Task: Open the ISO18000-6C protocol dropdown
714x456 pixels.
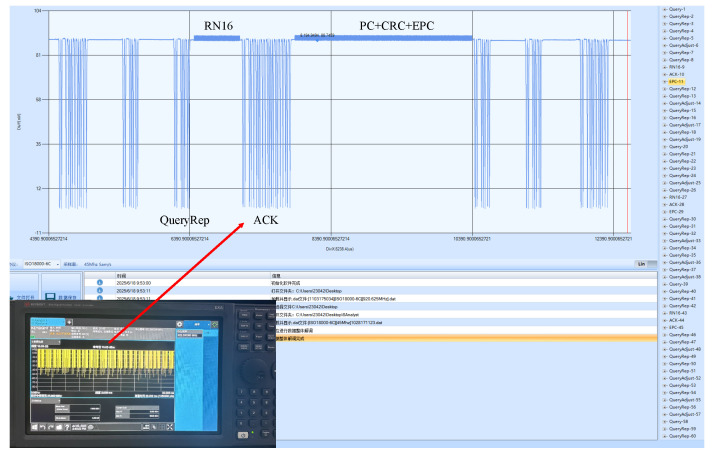Action: (x=57, y=264)
